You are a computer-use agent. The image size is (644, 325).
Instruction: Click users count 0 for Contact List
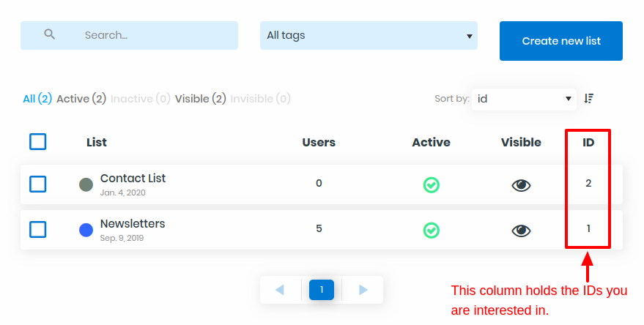tap(319, 184)
